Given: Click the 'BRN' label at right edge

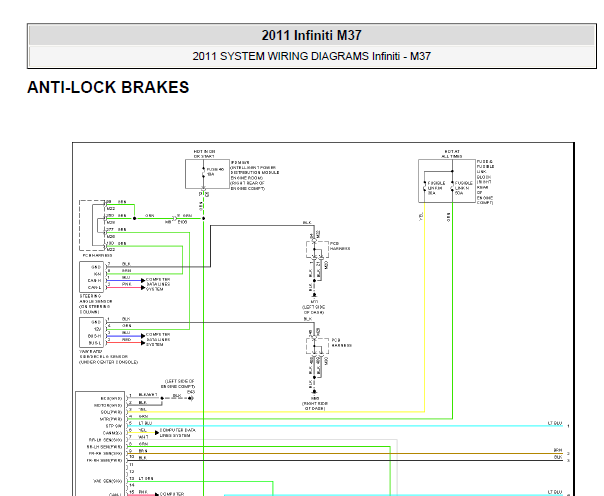Looking at the screenshot, I should pos(558,450).
